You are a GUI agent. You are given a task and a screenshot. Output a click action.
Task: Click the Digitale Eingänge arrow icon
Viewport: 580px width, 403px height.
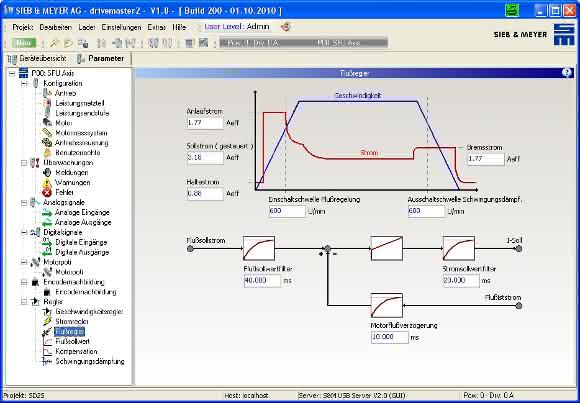click(47, 242)
